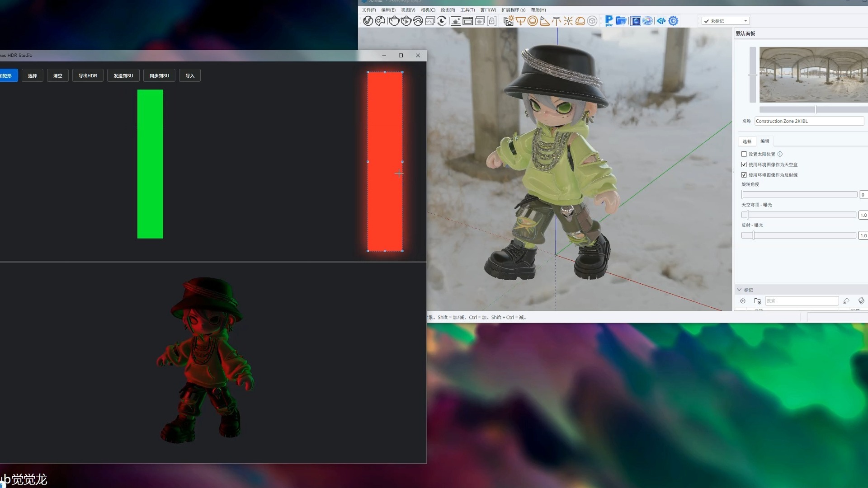
Task: Click the 天空穹顶 - 曝光 slider
Action: (x=798, y=215)
